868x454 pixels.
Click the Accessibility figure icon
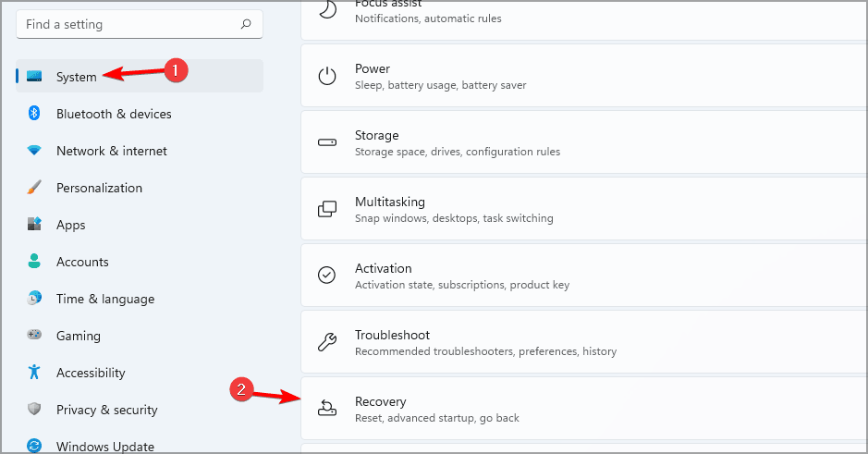[x=34, y=373]
